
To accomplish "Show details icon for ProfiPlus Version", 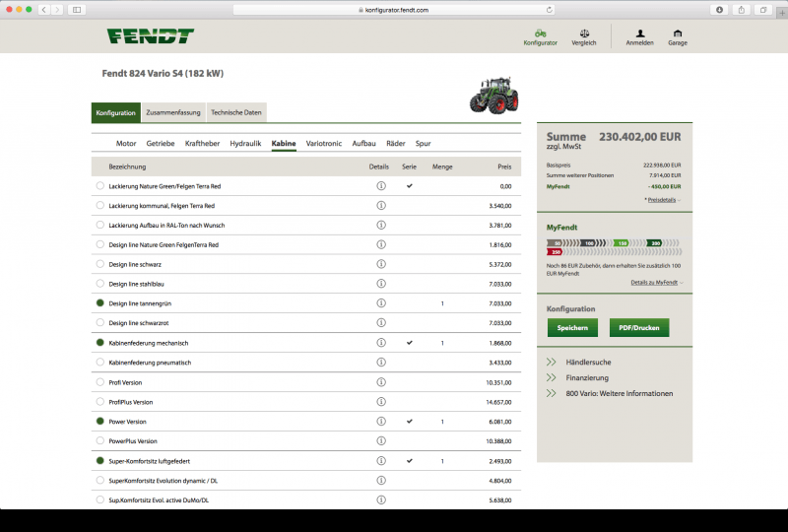I will 381,402.
